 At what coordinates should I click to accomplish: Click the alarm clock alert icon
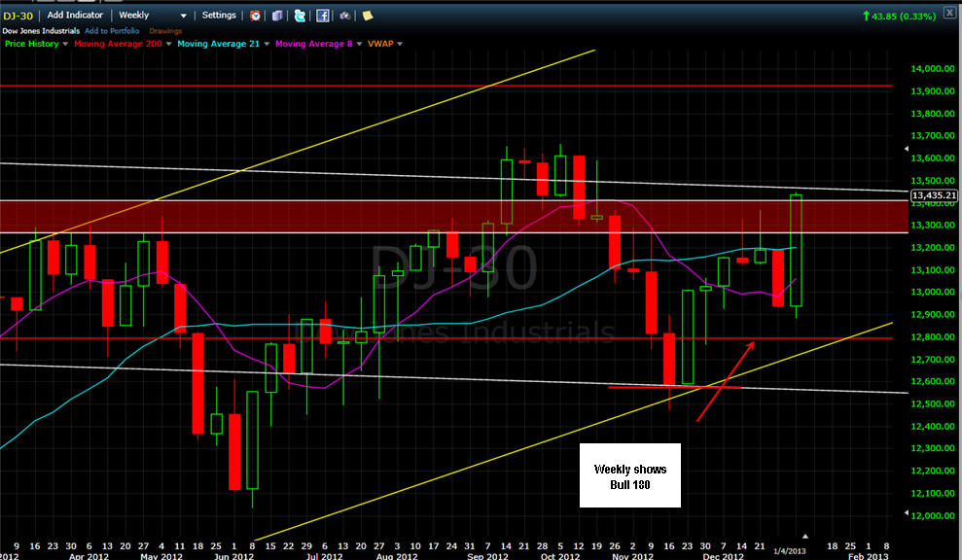point(255,16)
